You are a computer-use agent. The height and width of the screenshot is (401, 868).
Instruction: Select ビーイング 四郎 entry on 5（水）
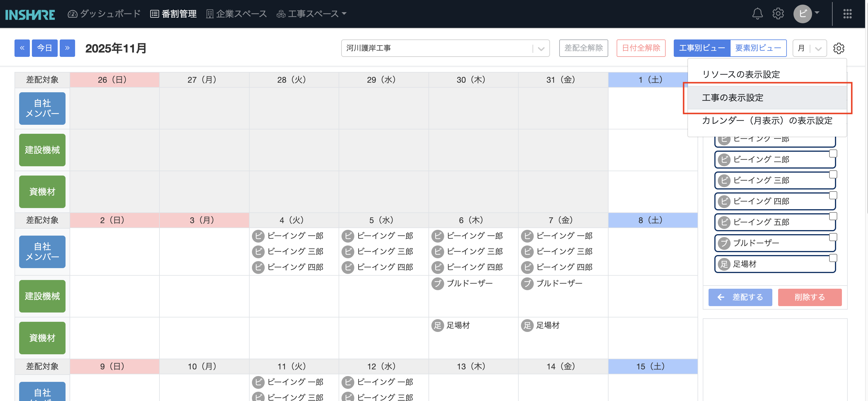377,267
